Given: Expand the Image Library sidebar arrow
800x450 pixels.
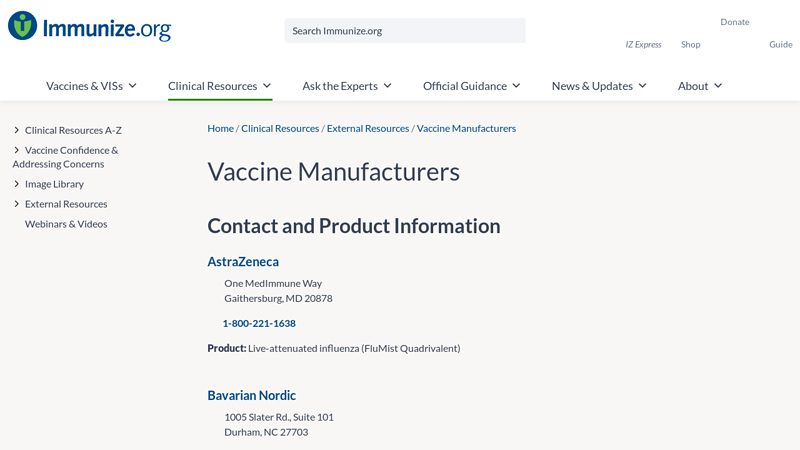Looking at the screenshot, I should (x=16, y=184).
